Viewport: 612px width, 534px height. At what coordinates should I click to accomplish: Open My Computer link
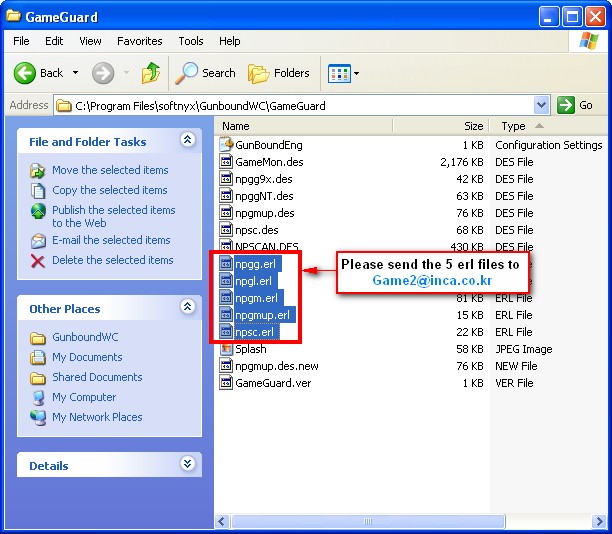point(84,397)
